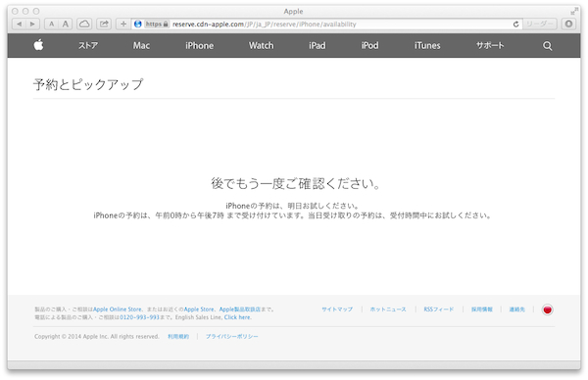Open the サイトマップ footer link
Viewport: 588px width, 380px height.
pos(337,309)
